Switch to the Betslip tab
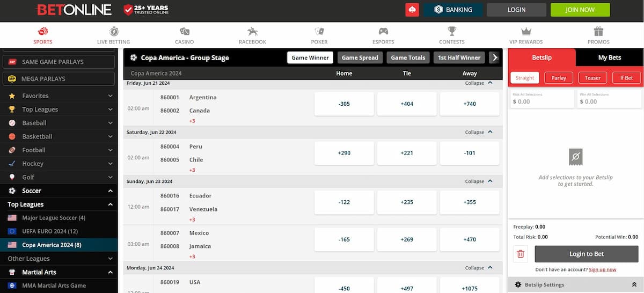 click(541, 57)
